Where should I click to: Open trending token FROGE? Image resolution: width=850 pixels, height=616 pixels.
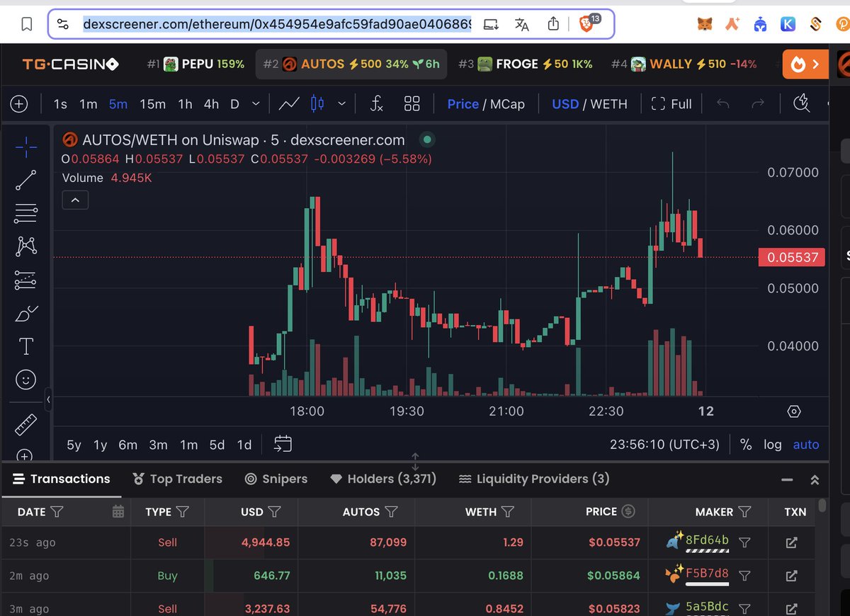[525, 64]
